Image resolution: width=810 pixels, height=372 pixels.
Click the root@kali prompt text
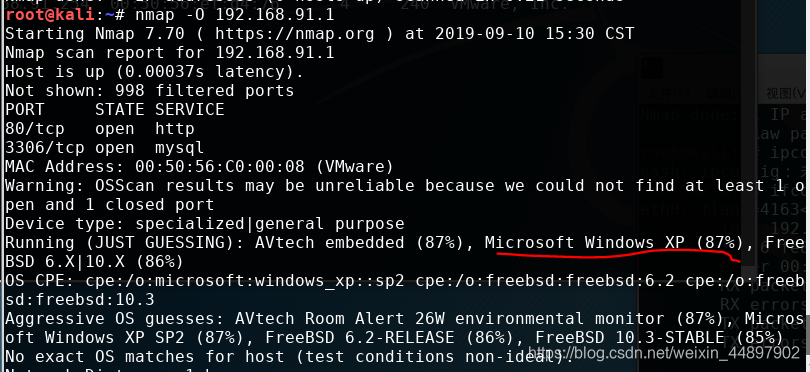coord(51,14)
